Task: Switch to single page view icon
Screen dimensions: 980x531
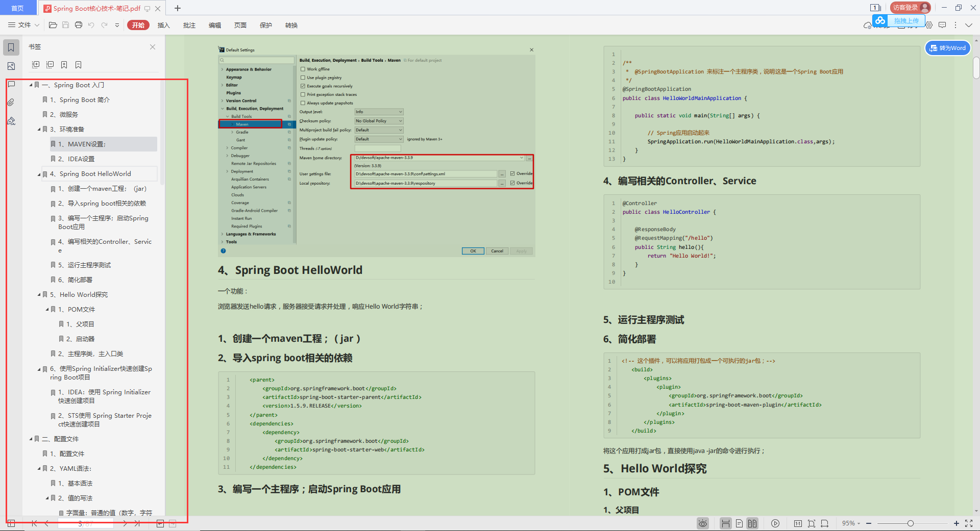Action: (739, 523)
